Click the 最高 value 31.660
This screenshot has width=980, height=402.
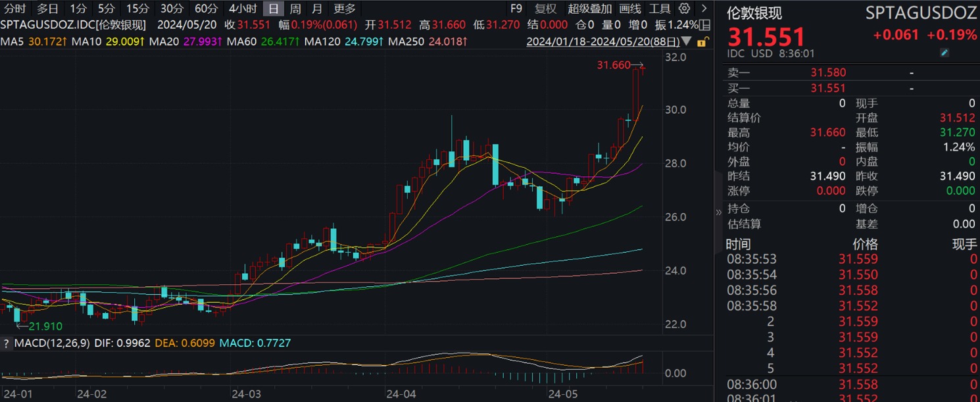(x=828, y=132)
